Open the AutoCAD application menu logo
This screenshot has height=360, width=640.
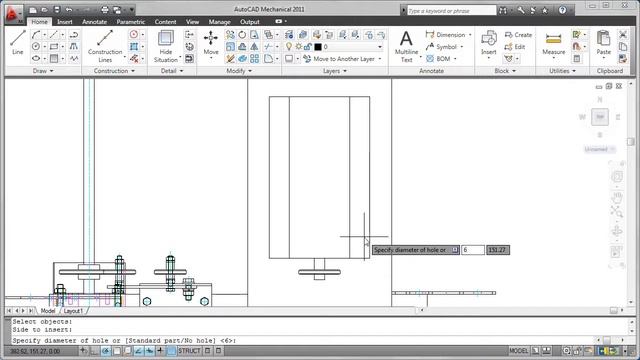point(13,14)
